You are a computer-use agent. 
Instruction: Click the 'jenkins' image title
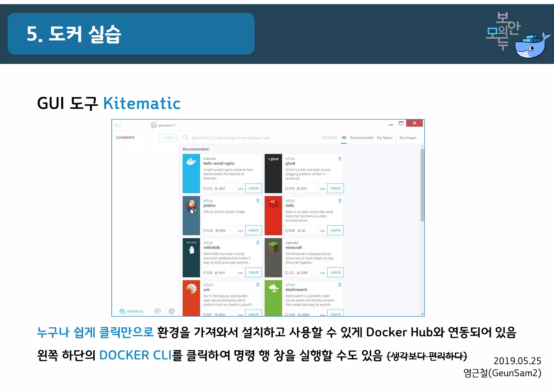coord(209,206)
